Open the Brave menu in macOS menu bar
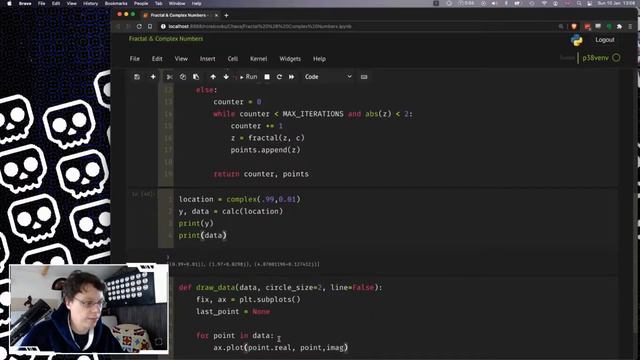This screenshot has width=640, height=360. (25, 3)
